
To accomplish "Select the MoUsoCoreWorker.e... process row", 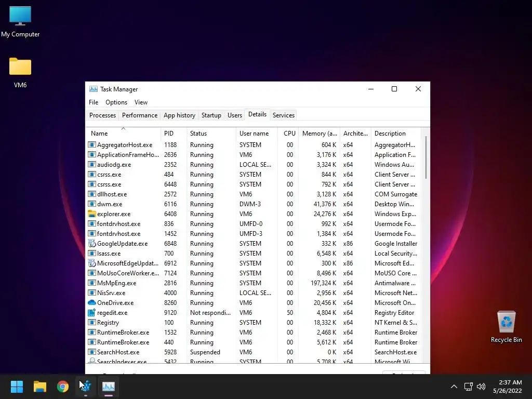I will coord(254,273).
